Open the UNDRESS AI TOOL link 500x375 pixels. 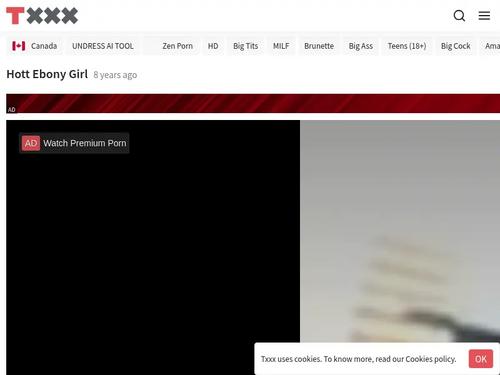[x=103, y=46]
